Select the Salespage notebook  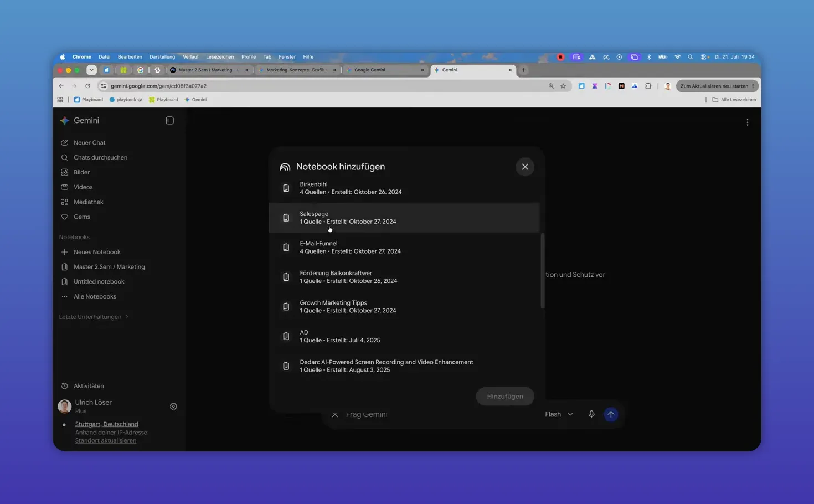tap(404, 218)
